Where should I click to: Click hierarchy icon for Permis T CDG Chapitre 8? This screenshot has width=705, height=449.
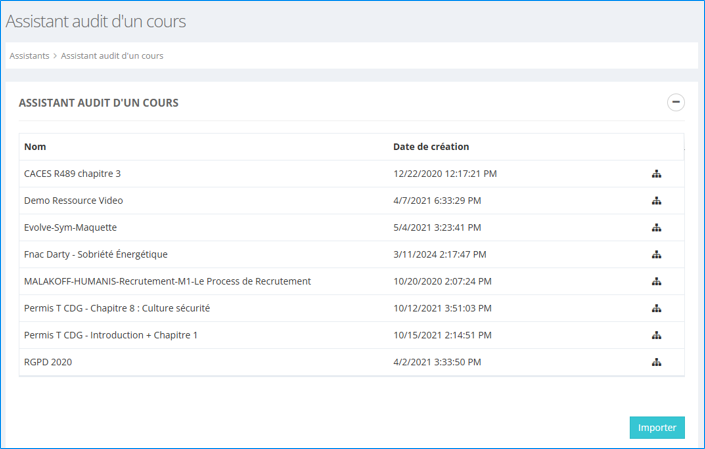coord(657,309)
